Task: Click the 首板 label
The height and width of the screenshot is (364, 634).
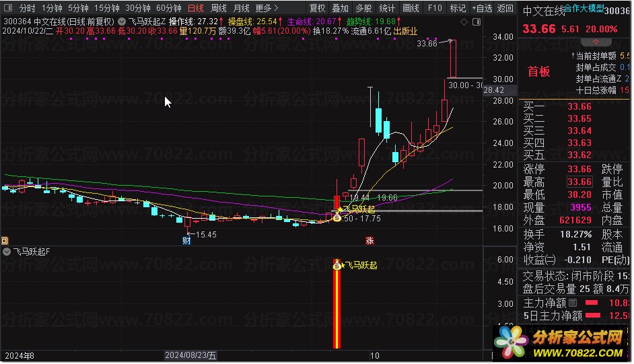Action: coord(539,72)
